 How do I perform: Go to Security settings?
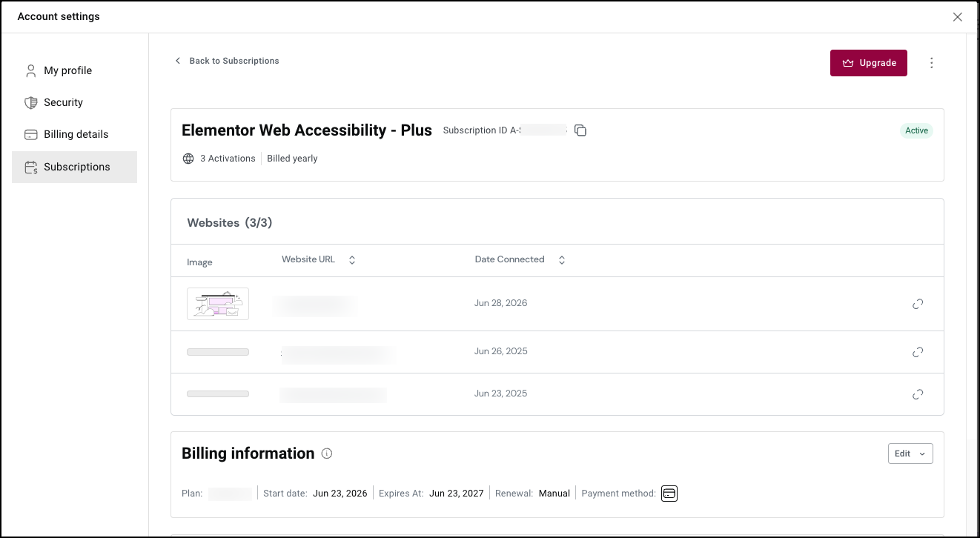click(x=74, y=102)
